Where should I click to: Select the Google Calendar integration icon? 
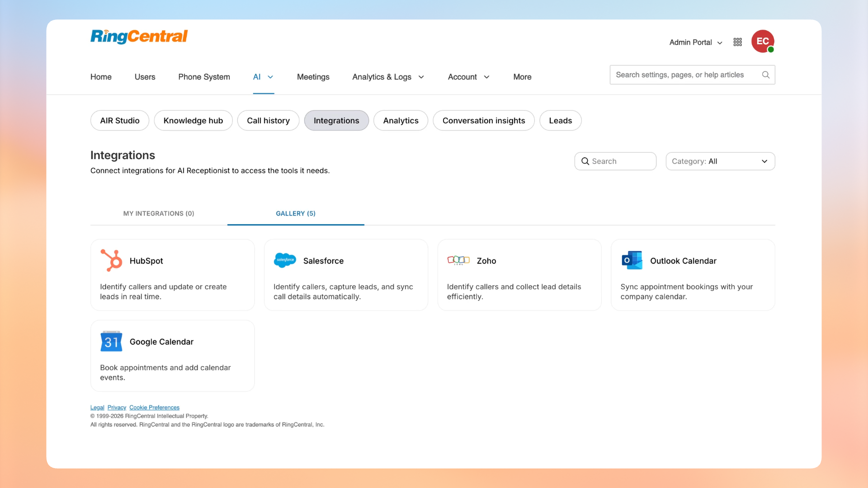(x=111, y=341)
